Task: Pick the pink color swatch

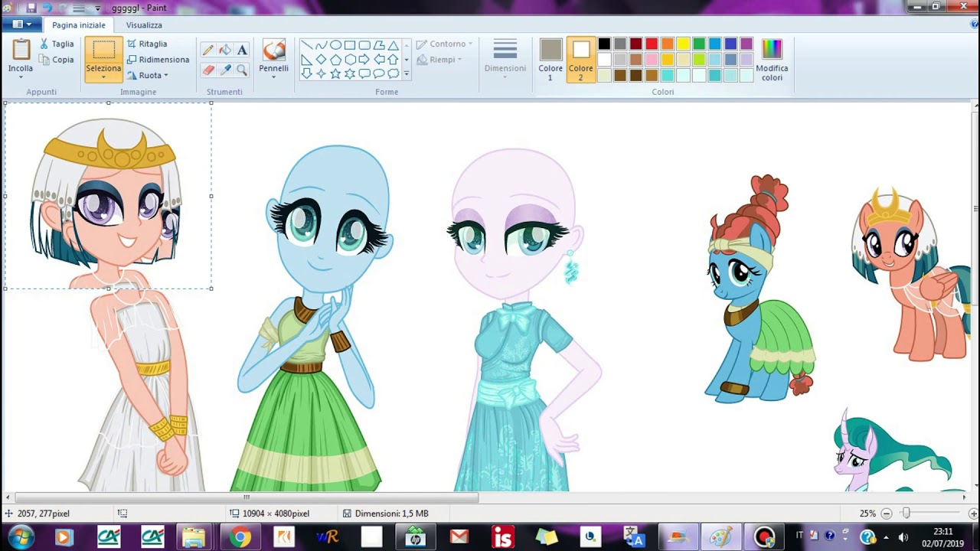Action: (x=652, y=60)
